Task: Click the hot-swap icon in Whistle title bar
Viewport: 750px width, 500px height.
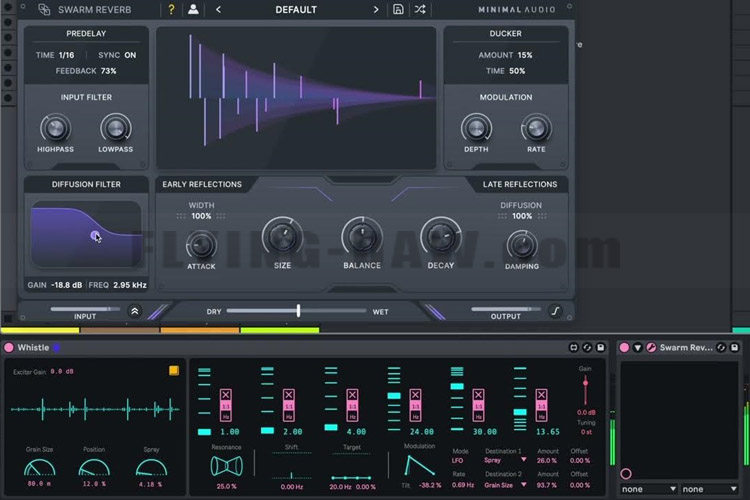Action: pos(587,348)
